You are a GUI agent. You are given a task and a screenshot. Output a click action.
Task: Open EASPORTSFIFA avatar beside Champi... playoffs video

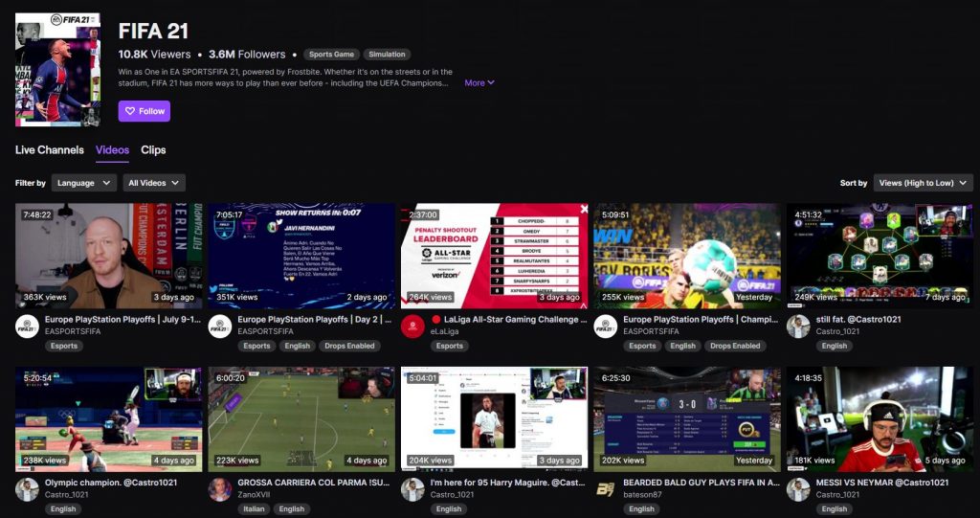[x=606, y=327]
